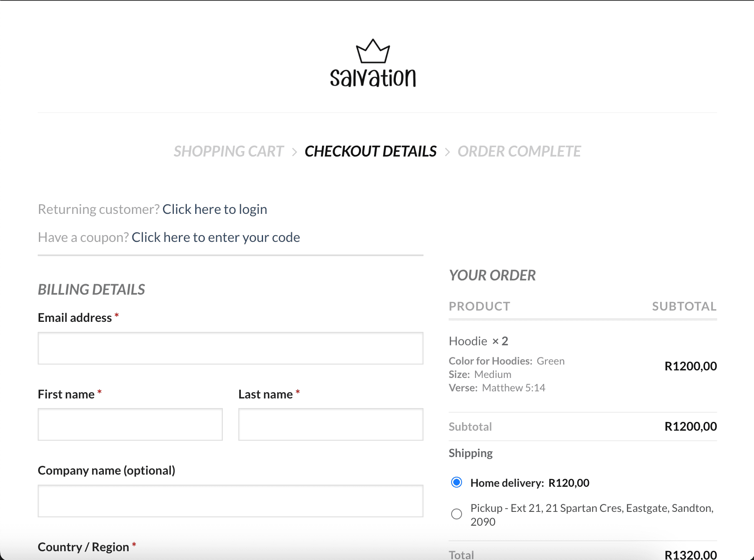This screenshot has height=560, width=754.
Task: Select Checkout Details breadcrumb step
Action: click(x=370, y=152)
